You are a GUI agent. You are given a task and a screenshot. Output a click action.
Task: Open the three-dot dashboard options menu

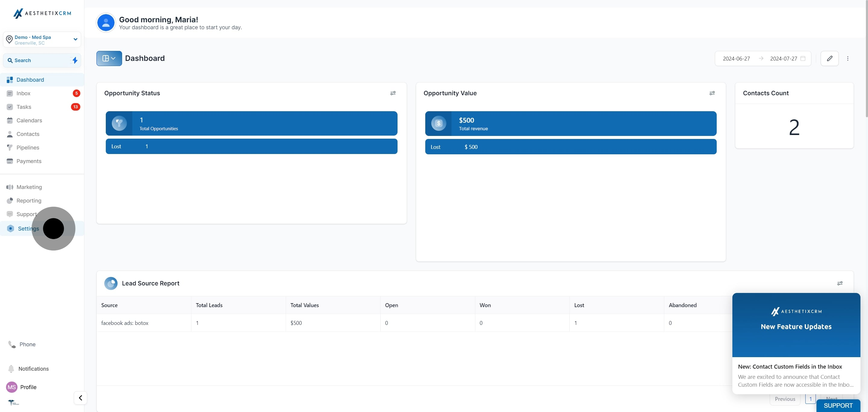tap(848, 58)
